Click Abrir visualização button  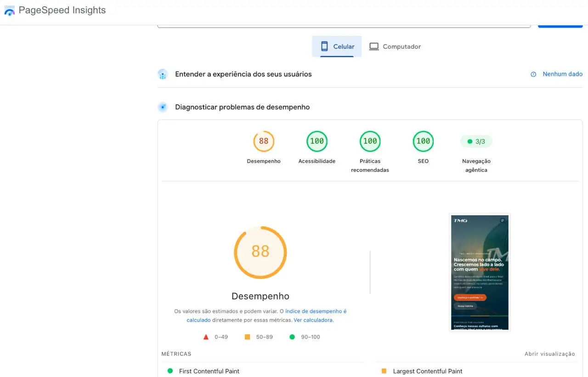pyautogui.click(x=550, y=354)
